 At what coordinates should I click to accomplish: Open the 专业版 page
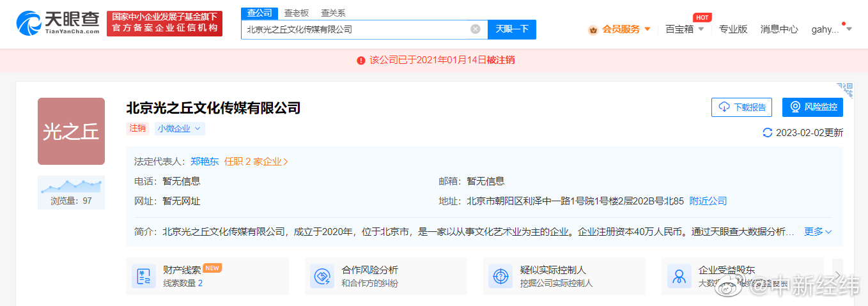pos(733,29)
